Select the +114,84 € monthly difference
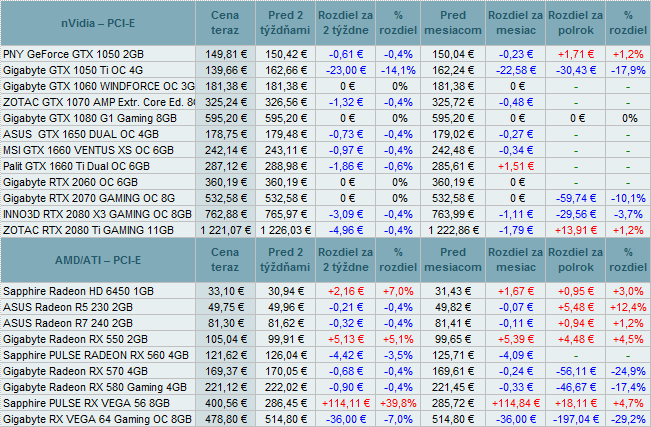 516,403
